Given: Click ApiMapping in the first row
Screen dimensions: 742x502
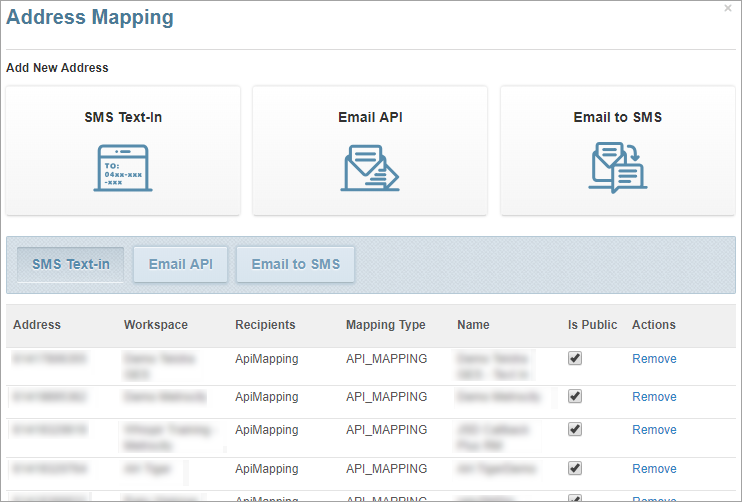Looking at the screenshot, I should [x=266, y=359].
